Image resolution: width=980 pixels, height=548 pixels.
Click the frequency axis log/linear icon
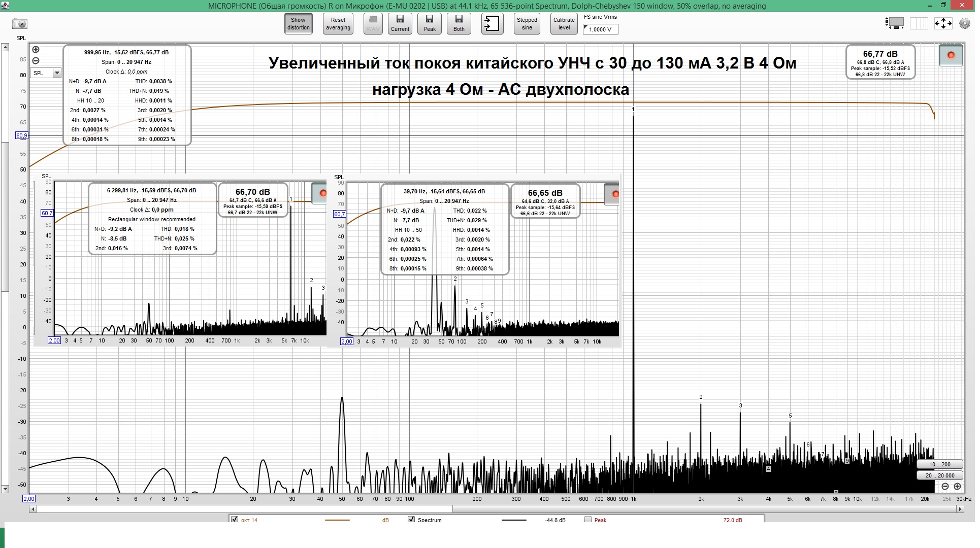point(919,23)
